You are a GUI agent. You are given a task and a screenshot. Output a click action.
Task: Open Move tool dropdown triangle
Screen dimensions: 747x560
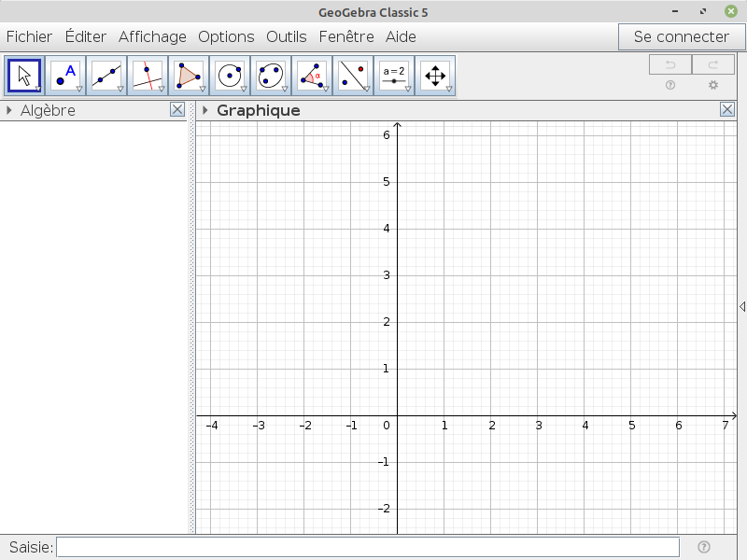click(38, 89)
